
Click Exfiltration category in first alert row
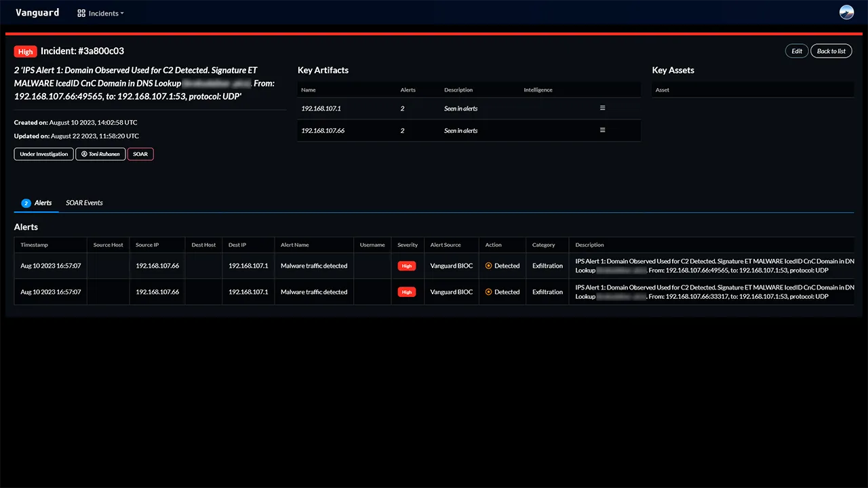click(x=548, y=266)
